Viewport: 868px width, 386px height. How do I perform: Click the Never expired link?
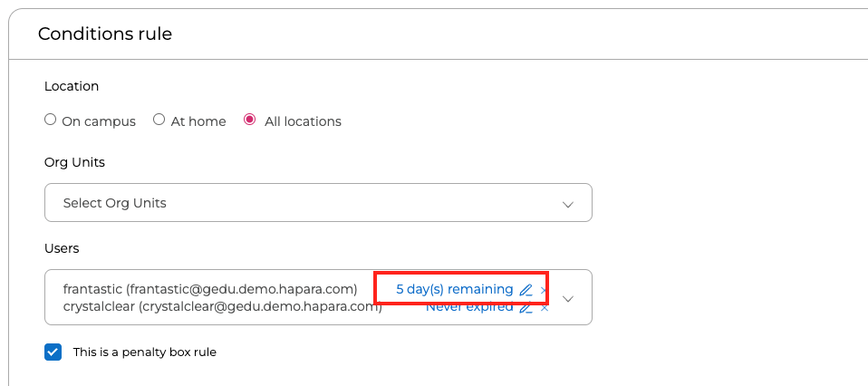(x=469, y=307)
